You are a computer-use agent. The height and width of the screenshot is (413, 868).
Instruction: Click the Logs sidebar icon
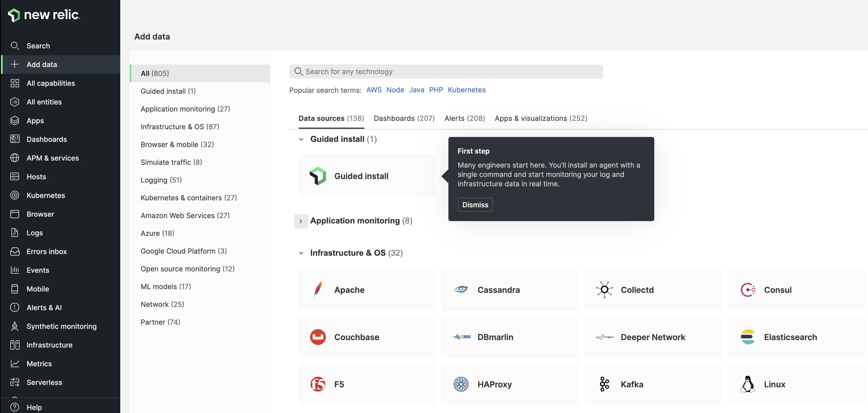15,233
